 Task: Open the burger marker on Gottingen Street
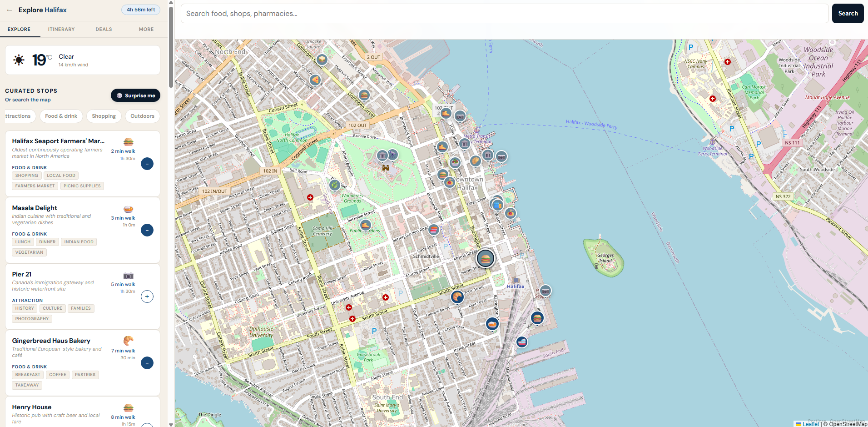[x=364, y=95]
